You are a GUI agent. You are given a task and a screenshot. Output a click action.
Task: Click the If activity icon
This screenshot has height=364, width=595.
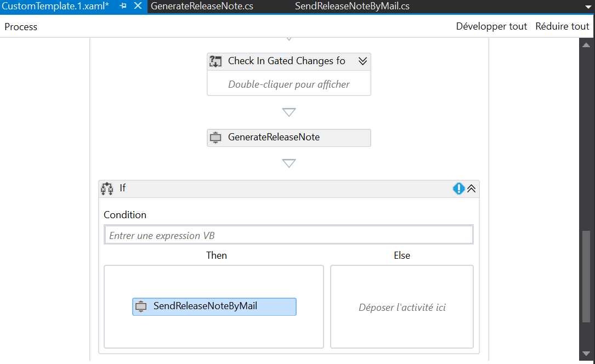click(107, 189)
